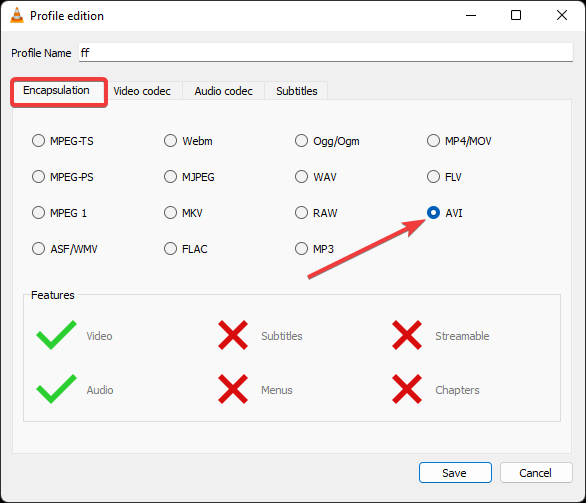This screenshot has height=503, width=586.
Task: Click the Profile Name label
Action: pos(41,53)
